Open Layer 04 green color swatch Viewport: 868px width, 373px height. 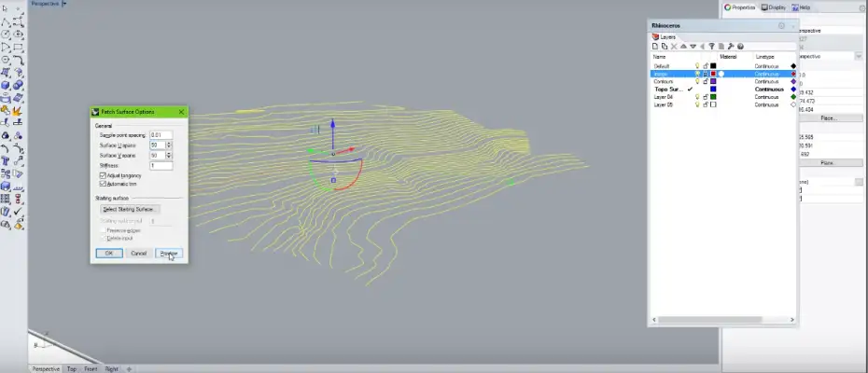pos(714,97)
